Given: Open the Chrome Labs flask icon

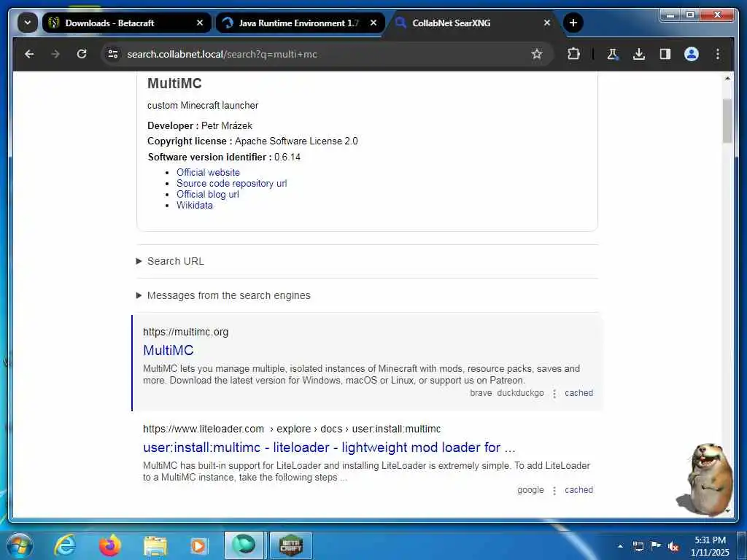Looking at the screenshot, I should click(613, 54).
